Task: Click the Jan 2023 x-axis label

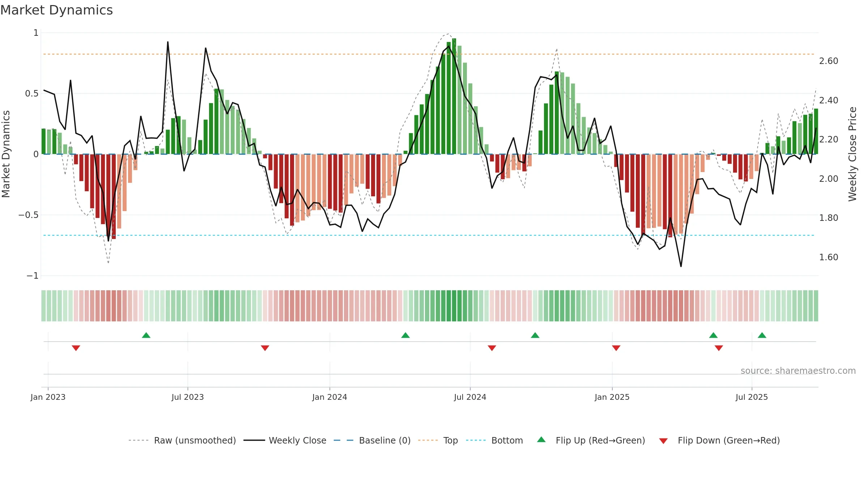Action: click(x=48, y=397)
